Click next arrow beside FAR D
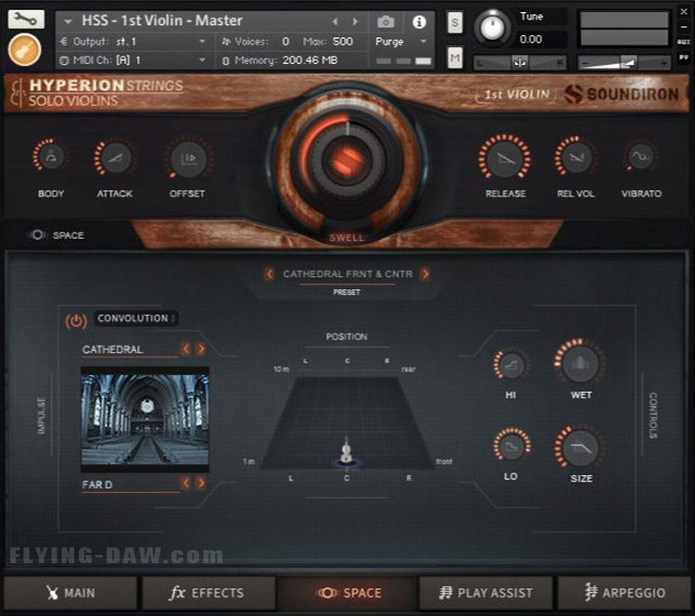695x616 pixels. 201,483
